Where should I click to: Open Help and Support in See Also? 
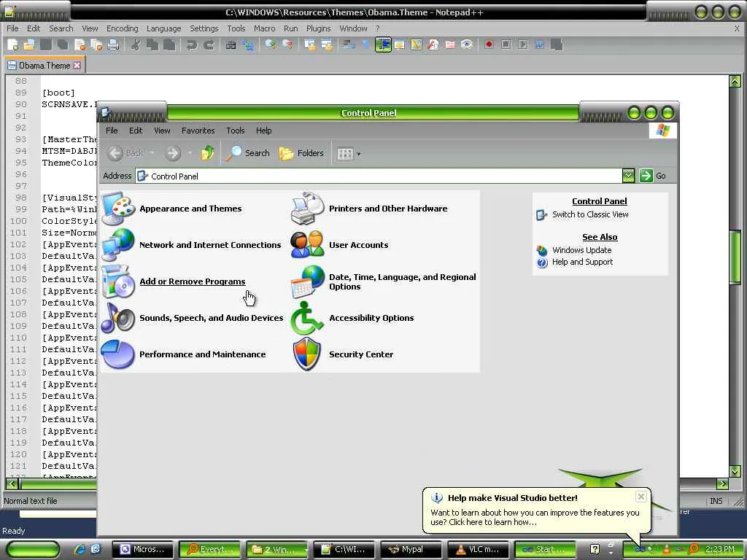tap(582, 262)
